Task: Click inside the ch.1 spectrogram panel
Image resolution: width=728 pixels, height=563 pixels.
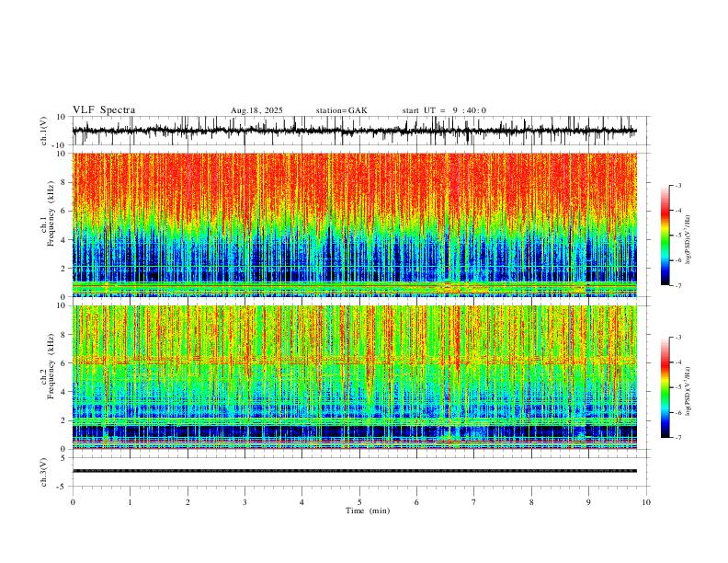Action: click(x=355, y=224)
